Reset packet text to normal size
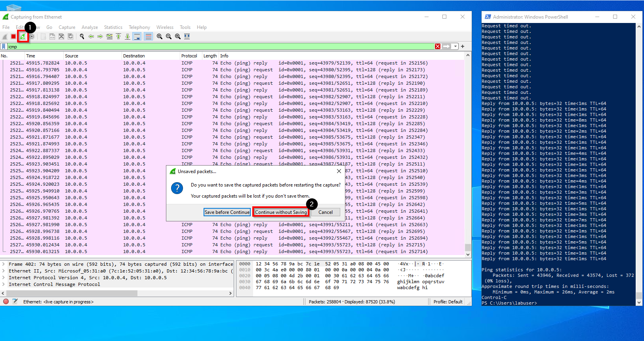The height and width of the screenshot is (341, 644). [178, 36]
